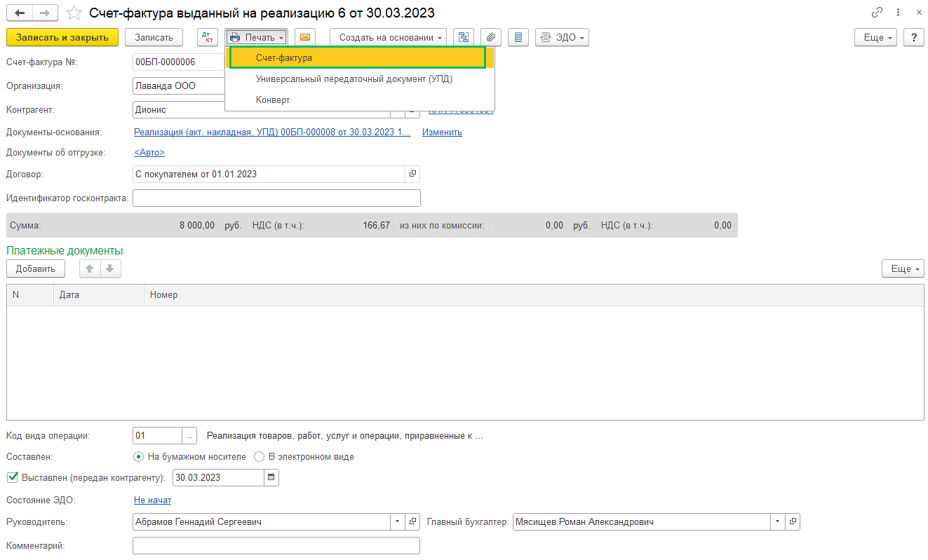Image resolution: width=928 pixels, height=560 pixels.
Task: Open the top toolbar Еще menu
Action: (876, 37)
